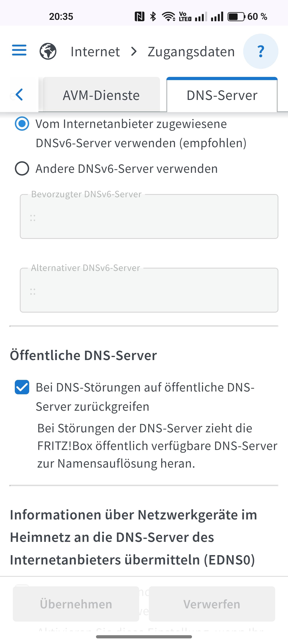Tap the globe Internet icon
The width and height of the screenshot is (288, 644).
click(x=48, y=51)
